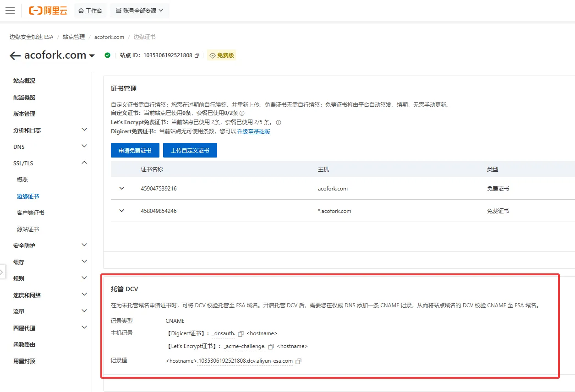Open the acofork.com site switcher dropdown
This screenshot has width=575, height=392.
click(x=92, y=56)
